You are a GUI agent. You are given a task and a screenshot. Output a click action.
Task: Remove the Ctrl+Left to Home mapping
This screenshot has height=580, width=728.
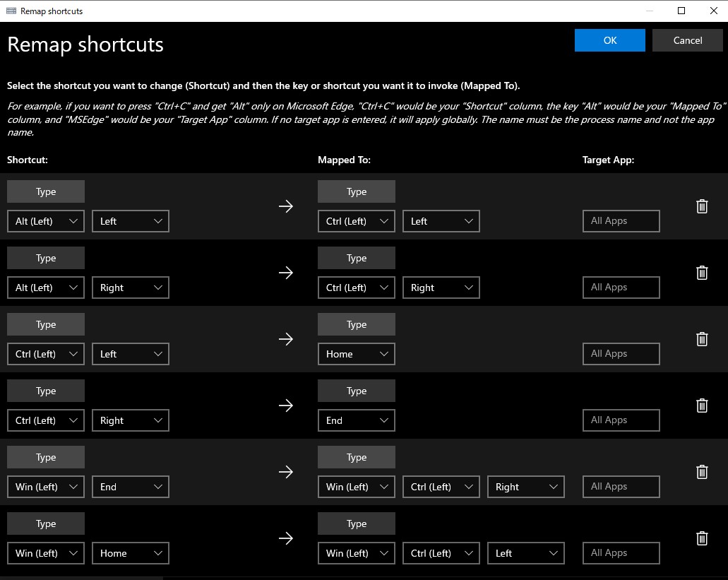702,339
